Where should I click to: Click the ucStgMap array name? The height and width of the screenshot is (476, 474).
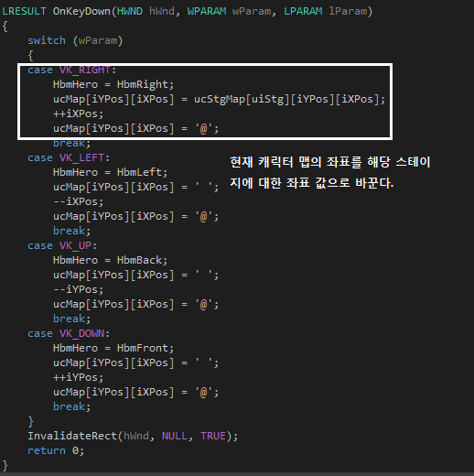[x=220, y=99]
